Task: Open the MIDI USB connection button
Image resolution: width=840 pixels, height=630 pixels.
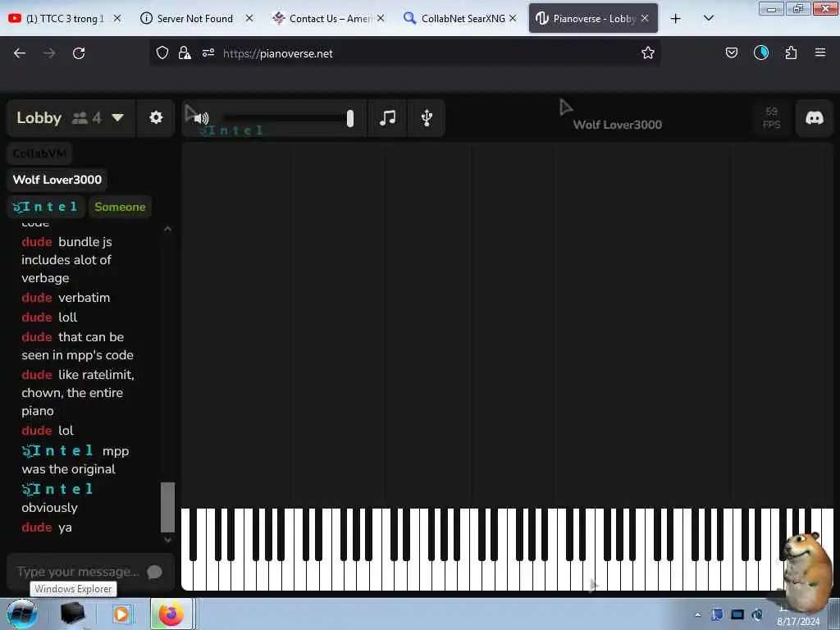Action: [x=427, y=117]
